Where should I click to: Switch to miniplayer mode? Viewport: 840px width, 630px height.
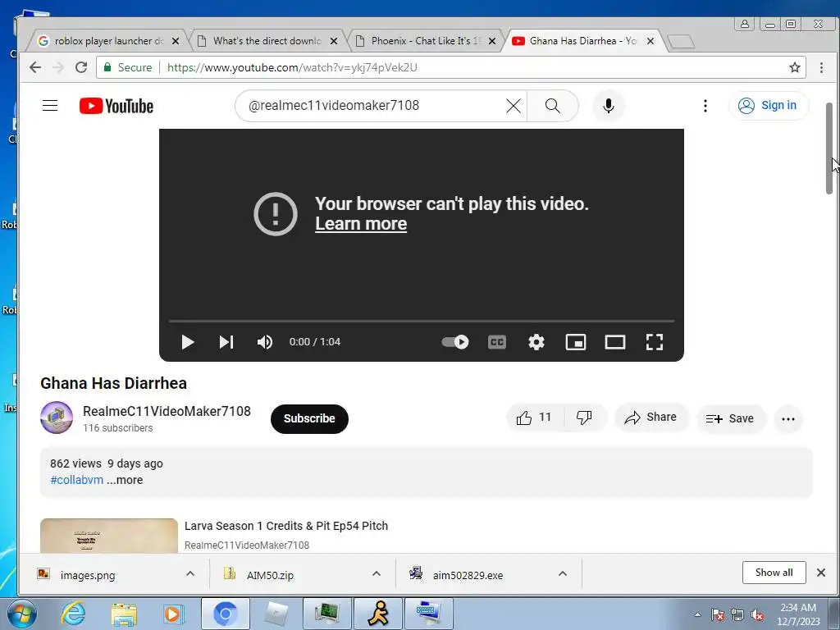tap(576, 342)
